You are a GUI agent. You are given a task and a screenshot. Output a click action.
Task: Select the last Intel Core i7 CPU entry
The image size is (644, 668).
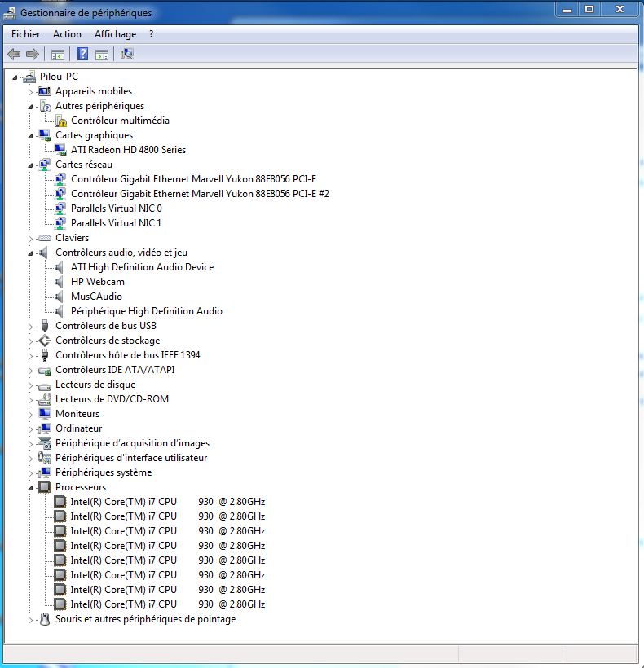click(168, 604)
